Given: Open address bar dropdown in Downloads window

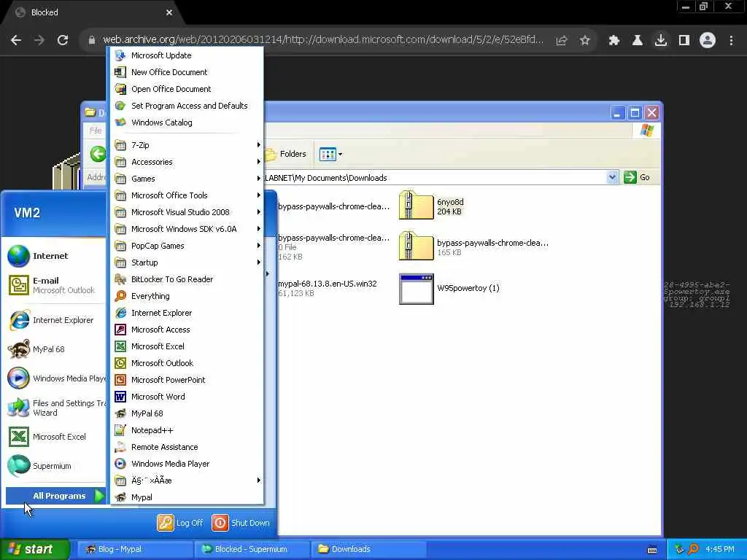Looking at the screenshot, I should 612,177.
